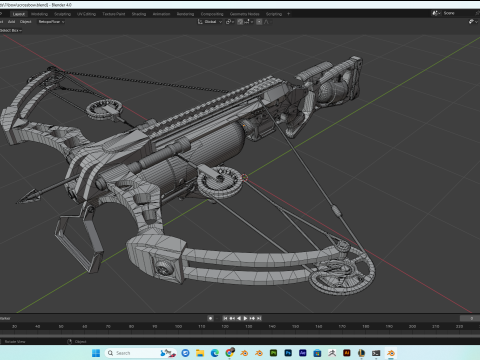Switch to the Shading workspace tab
This screenshot has height=360, width=480.
pyautogui.click(x=139, y=14)
